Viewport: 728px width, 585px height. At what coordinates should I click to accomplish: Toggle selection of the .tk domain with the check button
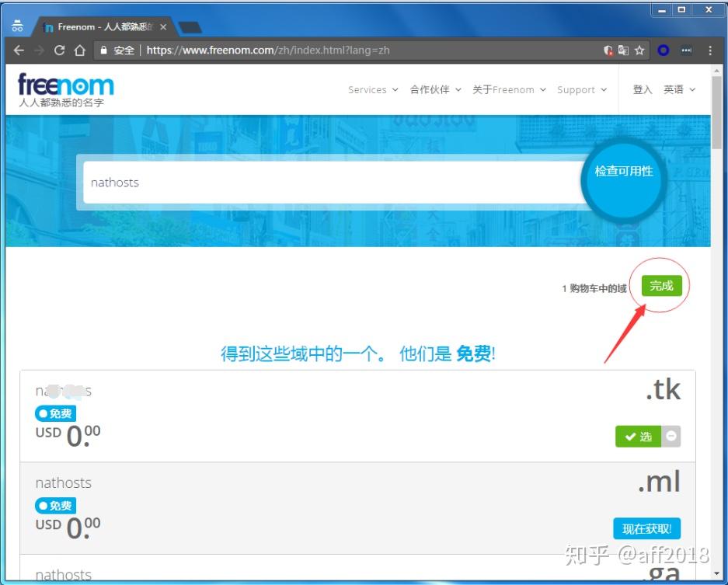point(637,437)
